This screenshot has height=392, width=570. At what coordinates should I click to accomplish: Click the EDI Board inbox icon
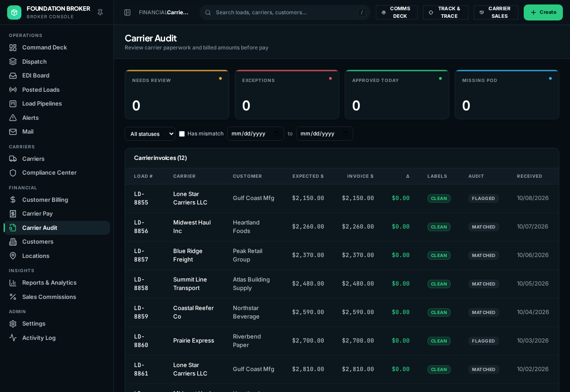pyautogui.click(x=13, y=75)
